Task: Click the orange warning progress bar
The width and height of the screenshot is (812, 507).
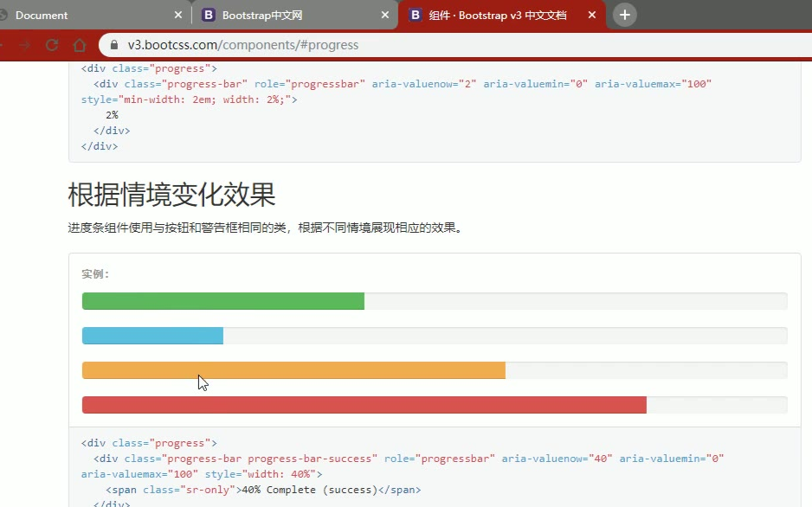Action: (x=293, y=370)
